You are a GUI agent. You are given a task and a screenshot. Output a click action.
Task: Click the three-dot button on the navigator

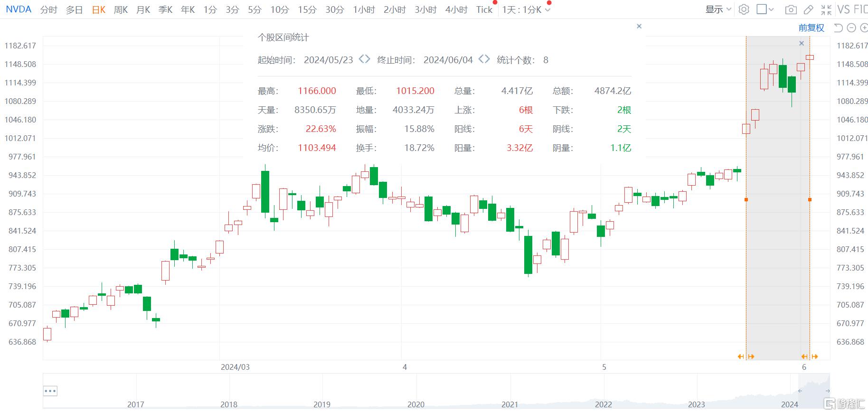[50, 391]
